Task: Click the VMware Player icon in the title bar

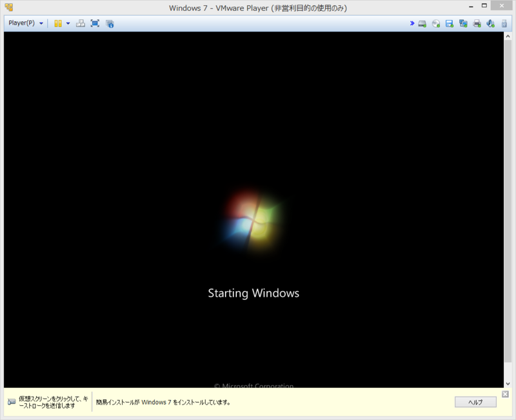Action: coord(9,7)
